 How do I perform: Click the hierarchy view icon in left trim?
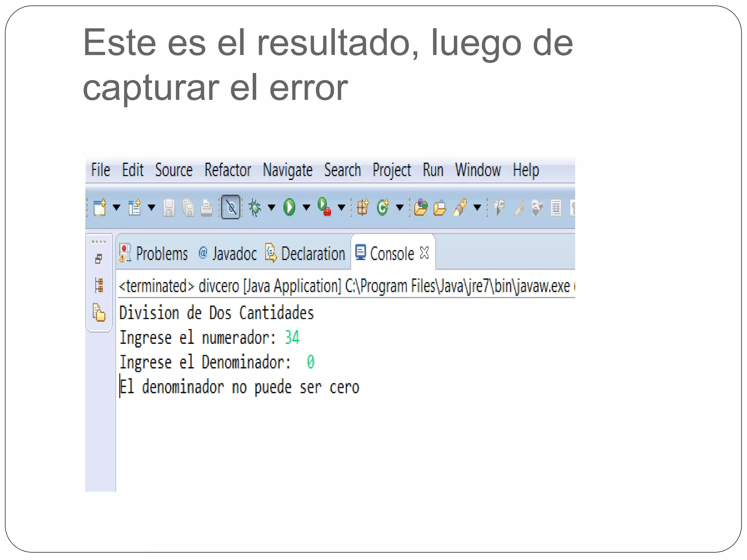point(99,285)
